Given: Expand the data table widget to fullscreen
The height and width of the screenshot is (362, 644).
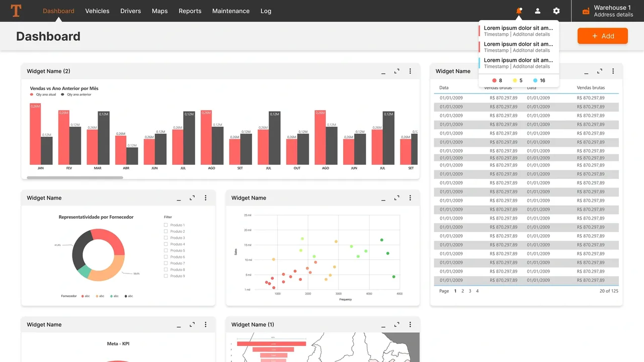Looking at the screenshot, I should [600, 71].
